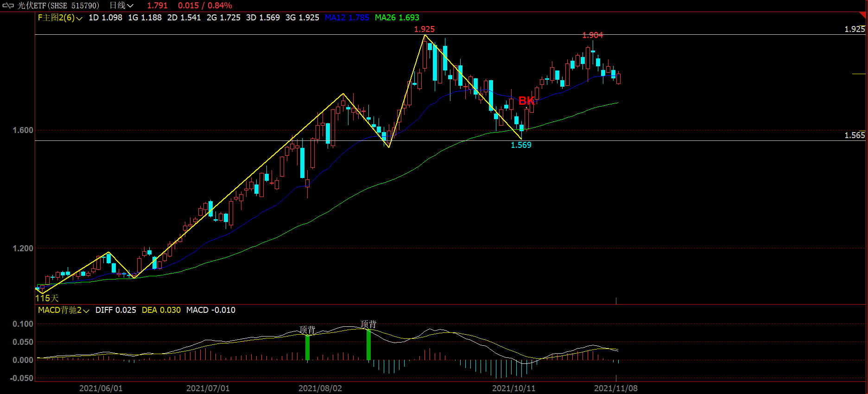Viewport: 868px width, 394px height.
Task: Click the 2021/07/01 date label
Action: (x=208, y=388)
